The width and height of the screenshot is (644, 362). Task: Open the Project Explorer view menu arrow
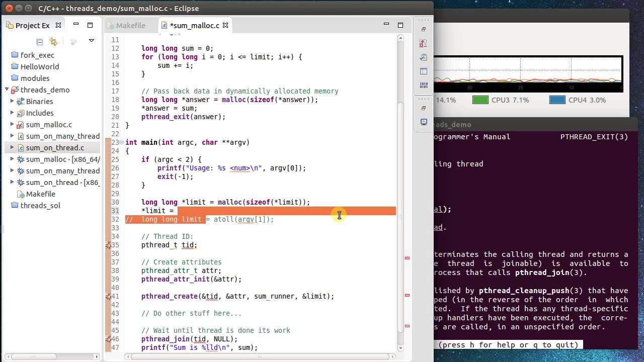coord(91,41)
